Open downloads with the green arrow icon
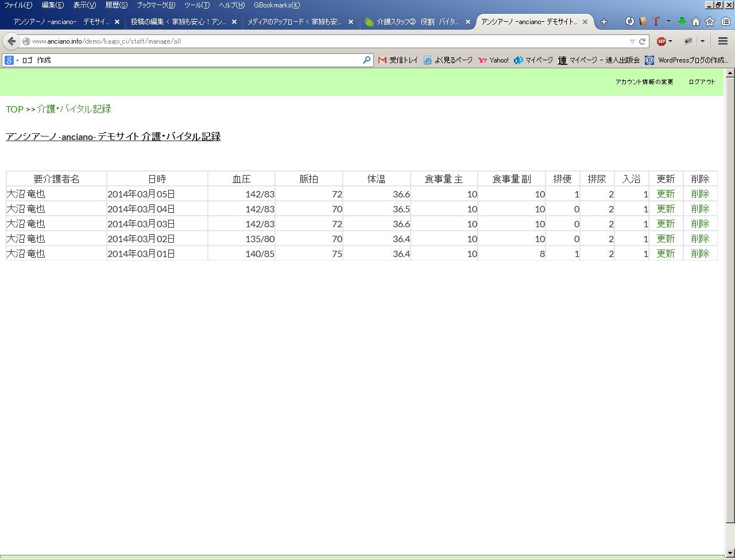The height and width of the screenshot is (560, 735). pyautogui.click(x=682, y=22)
